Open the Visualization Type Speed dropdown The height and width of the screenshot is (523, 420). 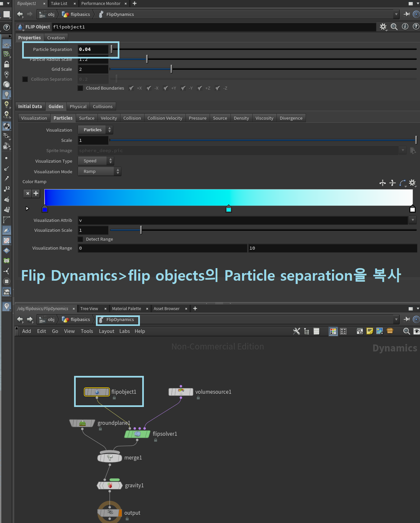point(96,161)
